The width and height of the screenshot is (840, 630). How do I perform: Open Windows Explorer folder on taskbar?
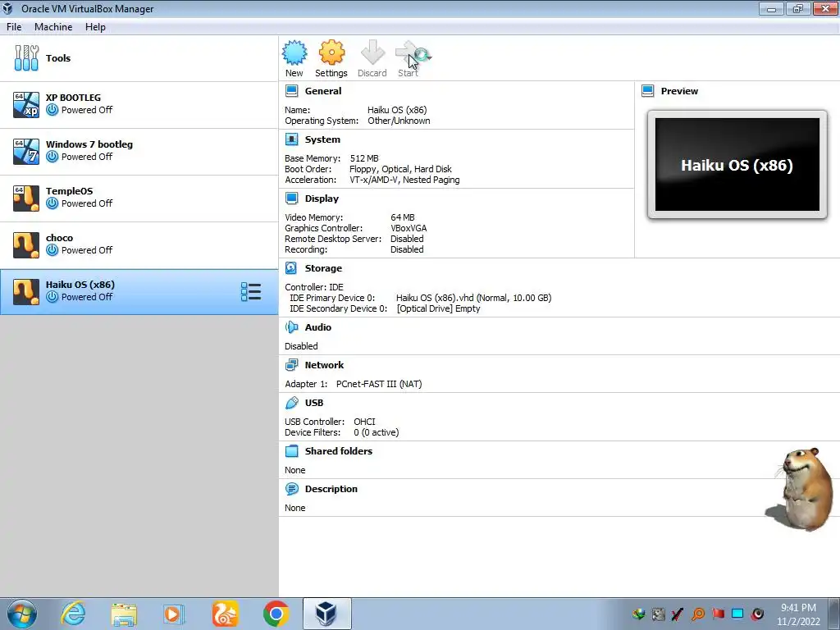(x=124, y=614)
